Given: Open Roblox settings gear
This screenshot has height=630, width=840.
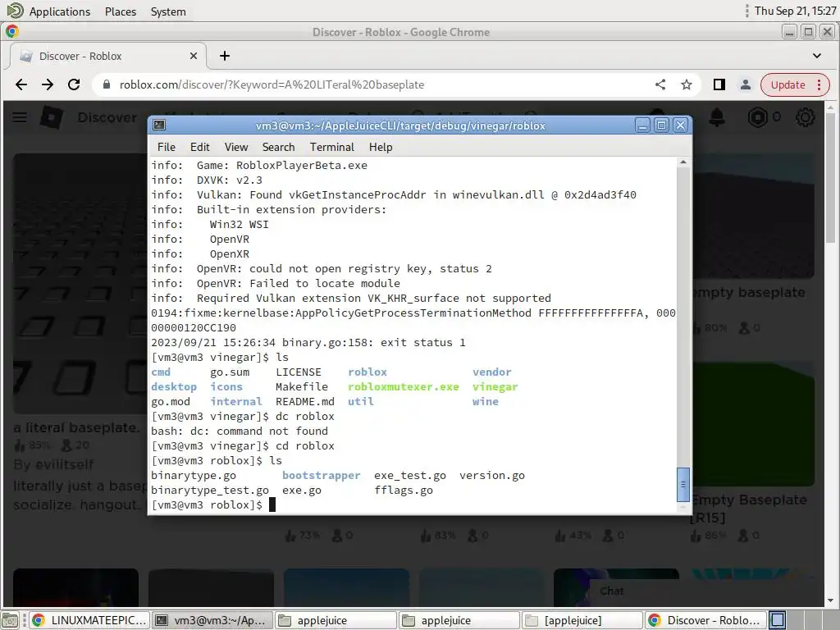Looking at the screenshot, I should [806, 117].
